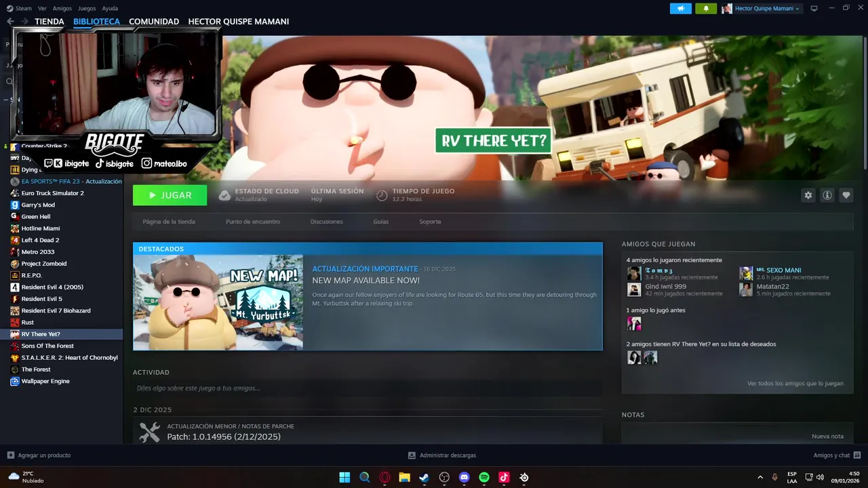Open HECTOR QUISPE MAMANI profile tab

(x=239, y=22)
